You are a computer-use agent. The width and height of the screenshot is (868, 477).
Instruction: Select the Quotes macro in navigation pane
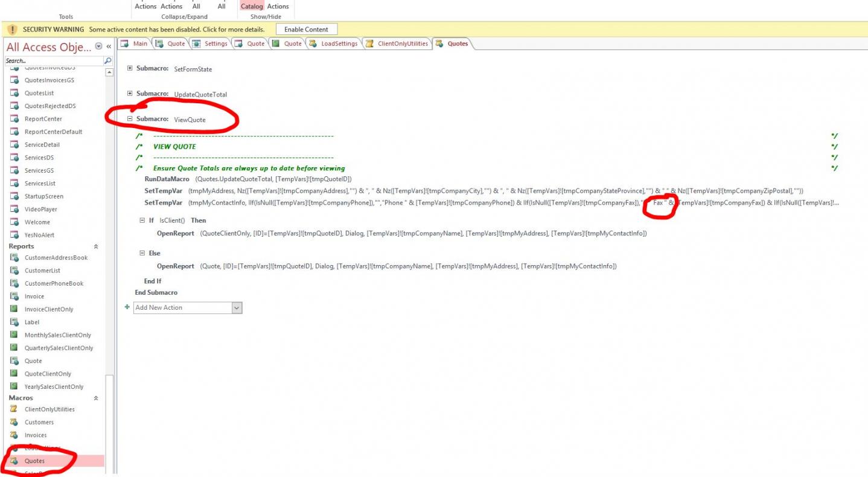pos(54,461)
